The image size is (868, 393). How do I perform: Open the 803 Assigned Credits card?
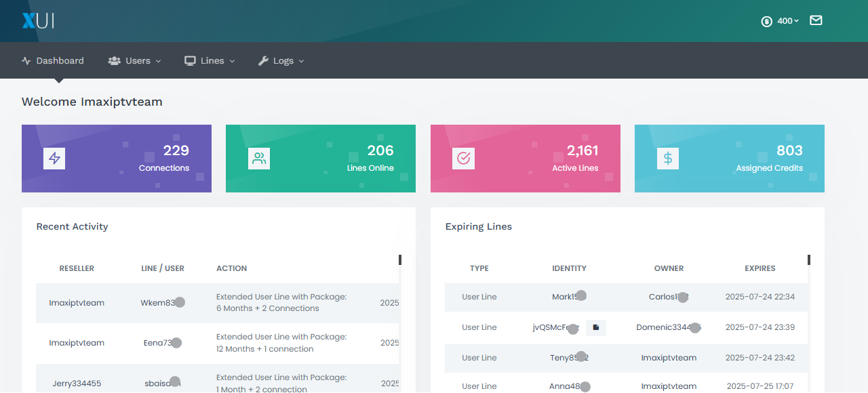tap(730, 159)
